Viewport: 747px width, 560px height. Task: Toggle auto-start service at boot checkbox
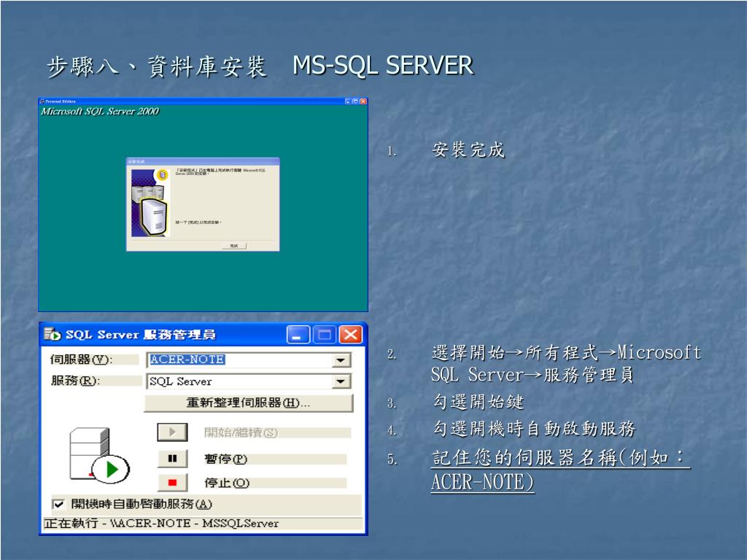point(59,504)
